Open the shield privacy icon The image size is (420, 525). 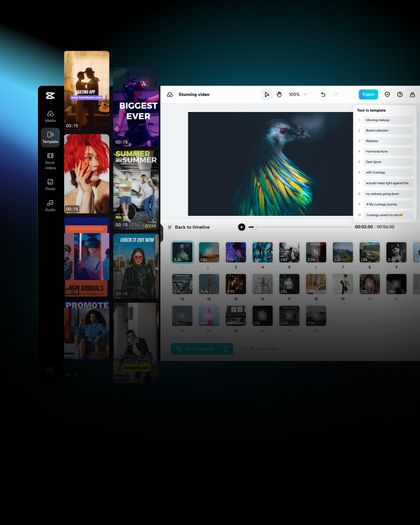(387, 94)
